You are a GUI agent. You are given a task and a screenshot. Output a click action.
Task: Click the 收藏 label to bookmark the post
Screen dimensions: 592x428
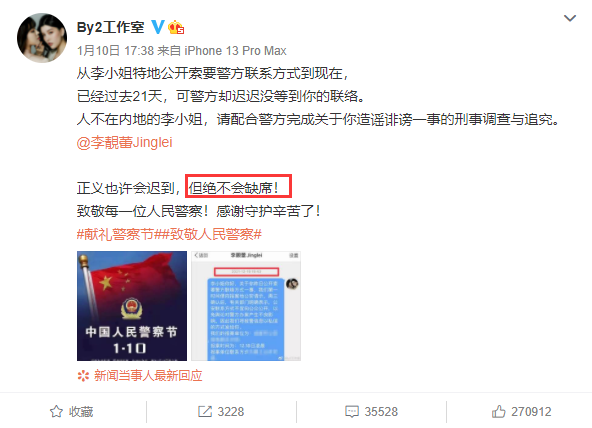81,412
